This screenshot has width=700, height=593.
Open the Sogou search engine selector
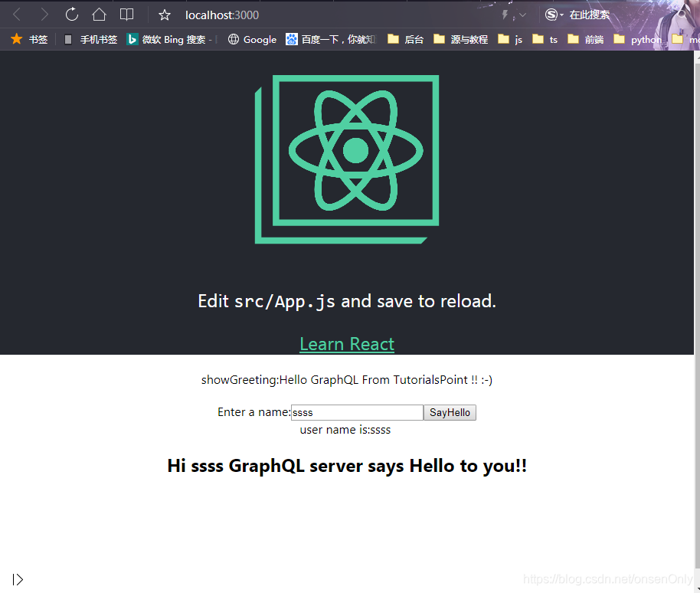pyautogui.click(x=554, y=15)
